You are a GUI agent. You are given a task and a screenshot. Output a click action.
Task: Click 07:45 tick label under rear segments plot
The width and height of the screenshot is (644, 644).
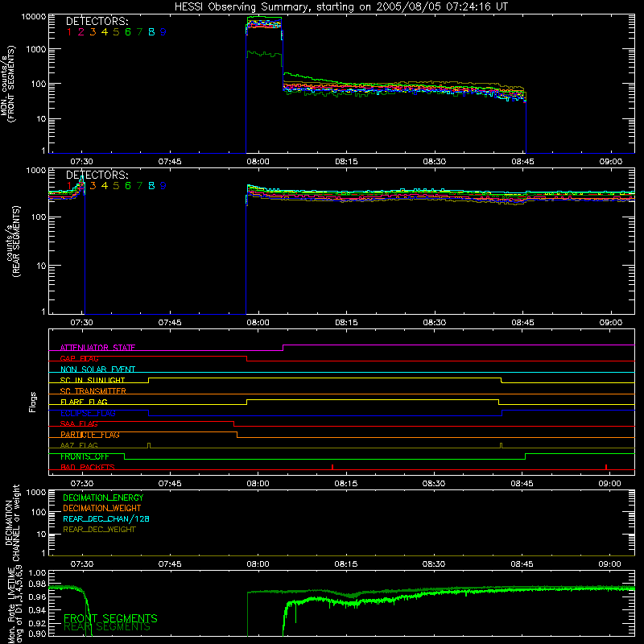[170, 323]
